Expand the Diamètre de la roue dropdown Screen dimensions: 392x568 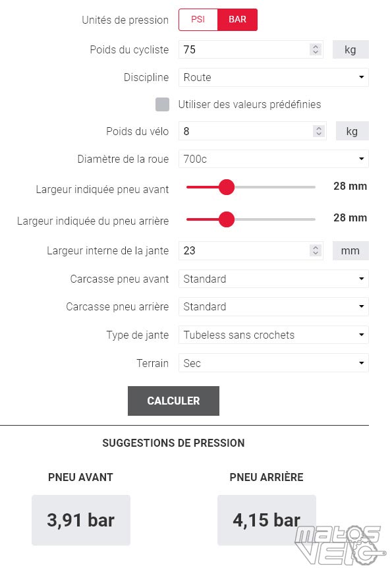(x=273, y=159)
